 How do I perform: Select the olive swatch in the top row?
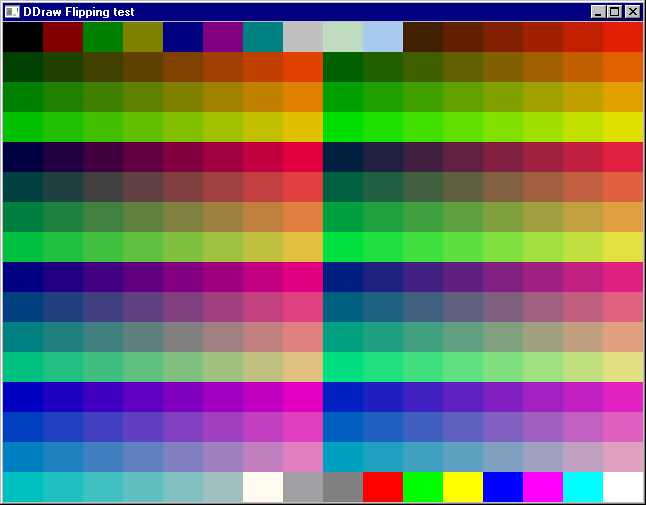pos(142,37)
